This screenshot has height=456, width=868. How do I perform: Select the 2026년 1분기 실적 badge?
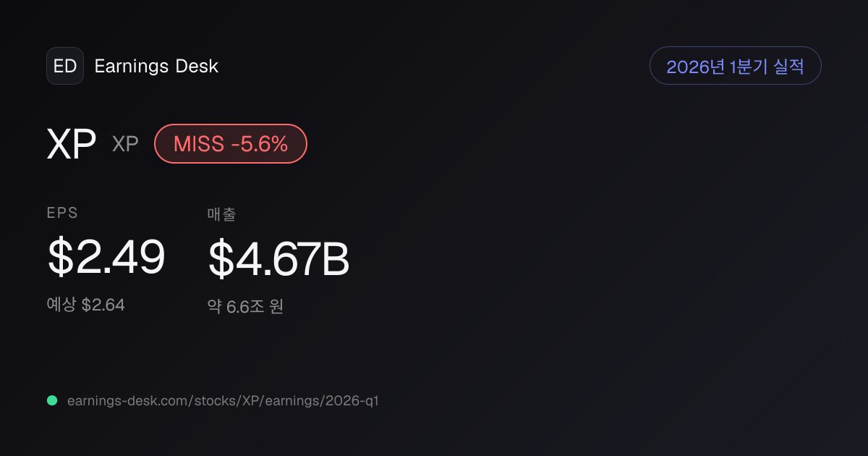pos(735,66)
